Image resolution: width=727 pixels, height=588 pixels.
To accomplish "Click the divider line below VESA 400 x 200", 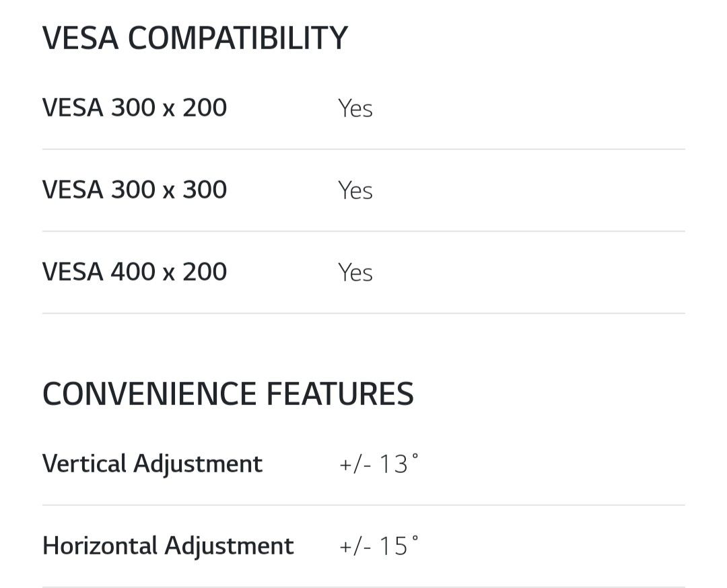I will [x=363, y=314].
